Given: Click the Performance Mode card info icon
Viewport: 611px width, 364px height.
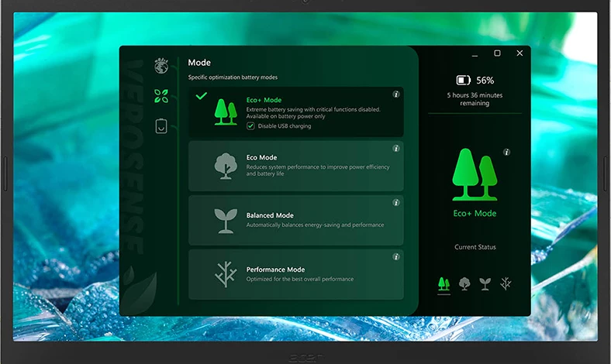Looking at the screenshot, I should [x=396, y=256].
